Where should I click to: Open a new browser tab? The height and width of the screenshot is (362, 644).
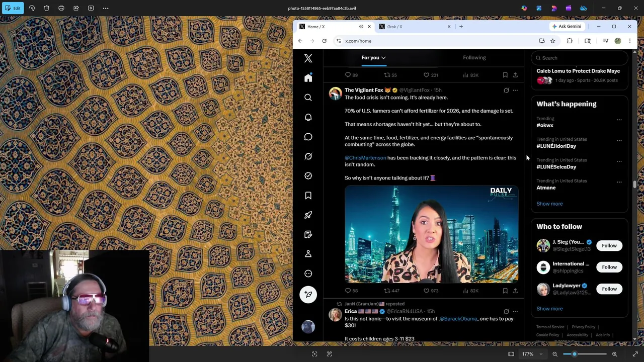coord(461,27)
